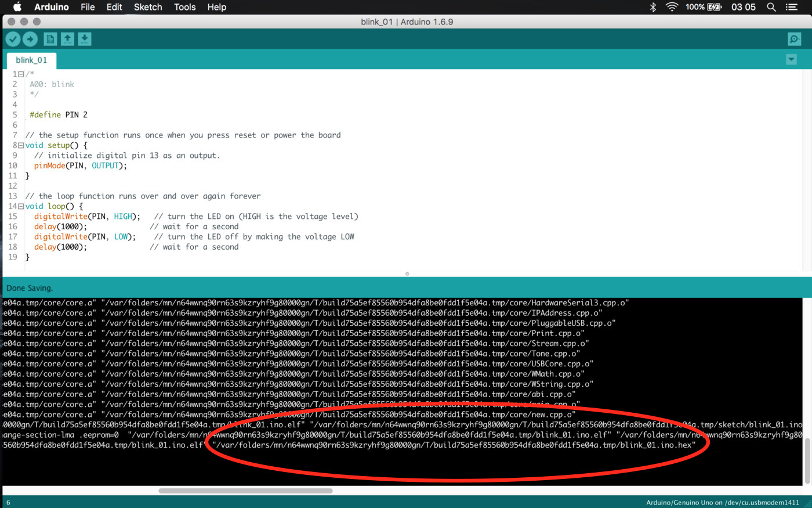The image size is (812, 508).
Task: Click the 'Done Saving.' status message
Action: click(30, 288)
